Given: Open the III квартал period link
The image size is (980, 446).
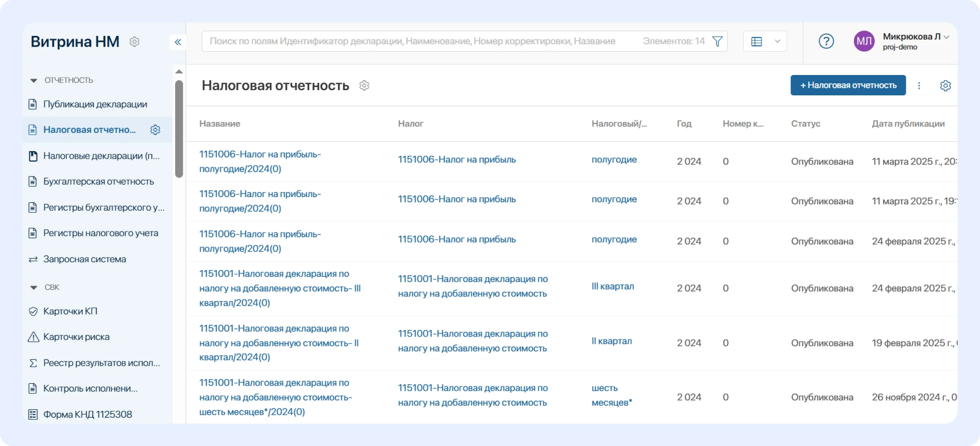Looking at the screenshot, I should pyautogui.click(x=612, y=286).
